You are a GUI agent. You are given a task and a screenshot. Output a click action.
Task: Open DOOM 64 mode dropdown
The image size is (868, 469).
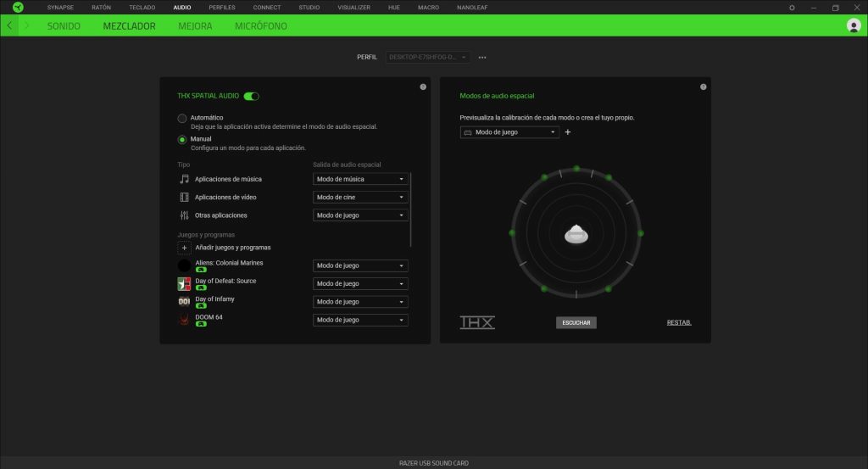(x=360, y=320)
